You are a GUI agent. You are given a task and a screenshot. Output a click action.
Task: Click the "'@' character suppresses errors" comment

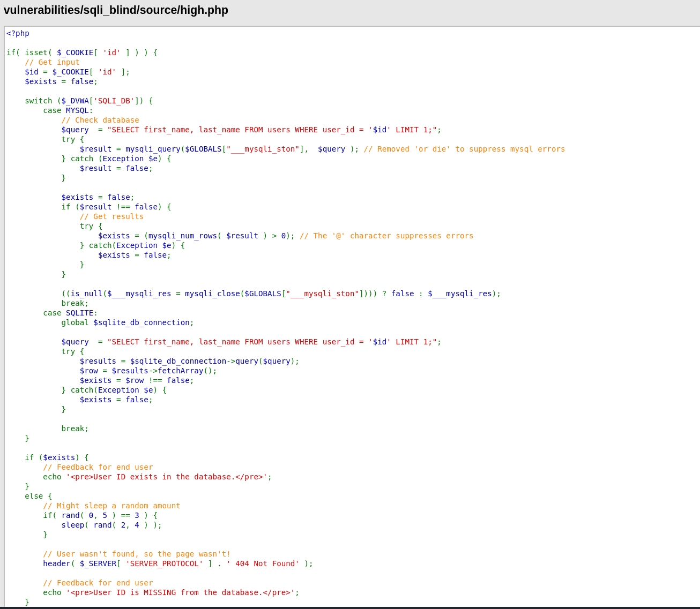click(386, 236)
